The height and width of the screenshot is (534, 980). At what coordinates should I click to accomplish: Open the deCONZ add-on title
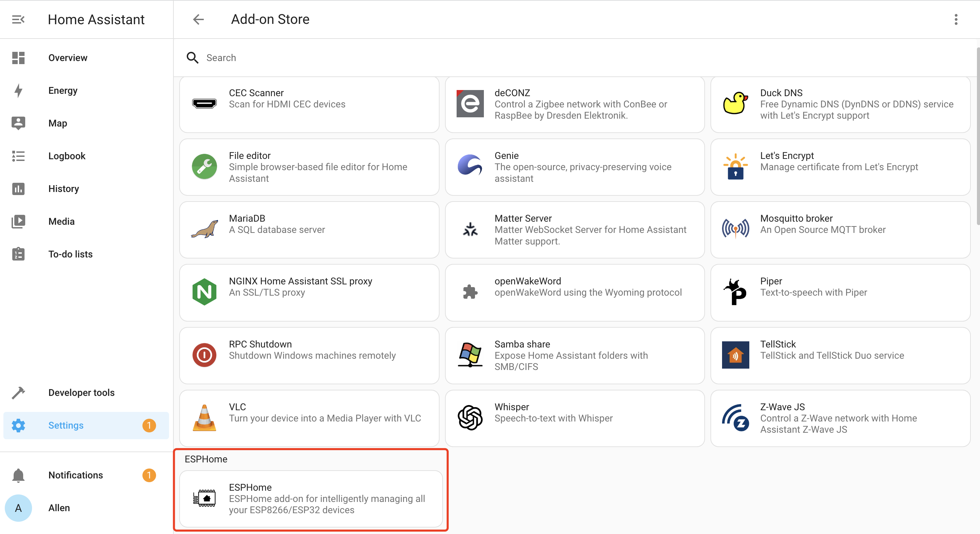tap(512, 93)
